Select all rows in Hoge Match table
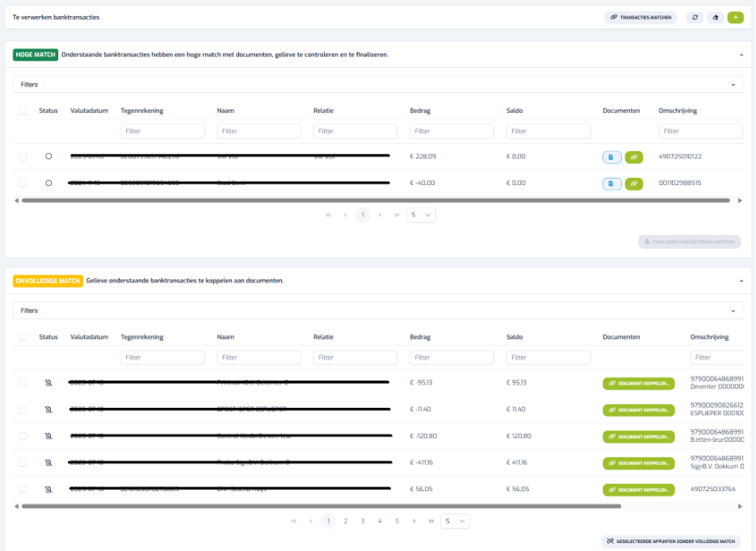The image size is (756, 551). 23,111
